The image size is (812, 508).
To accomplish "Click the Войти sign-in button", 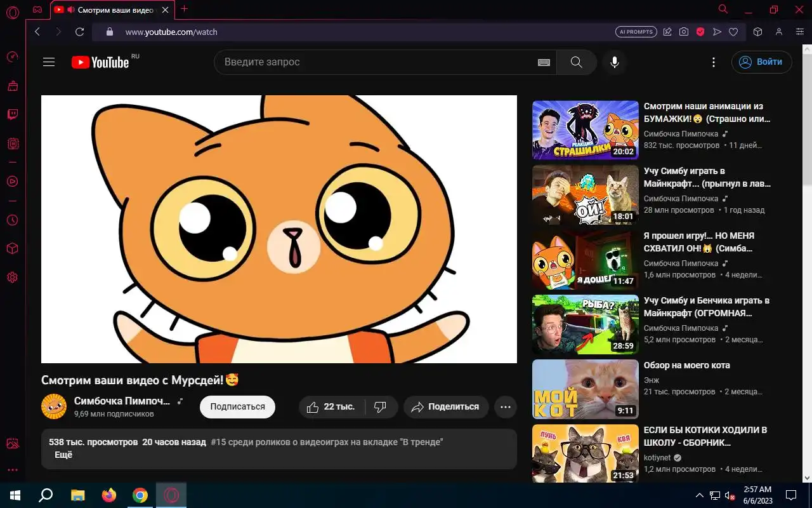I will click(761, 62).
